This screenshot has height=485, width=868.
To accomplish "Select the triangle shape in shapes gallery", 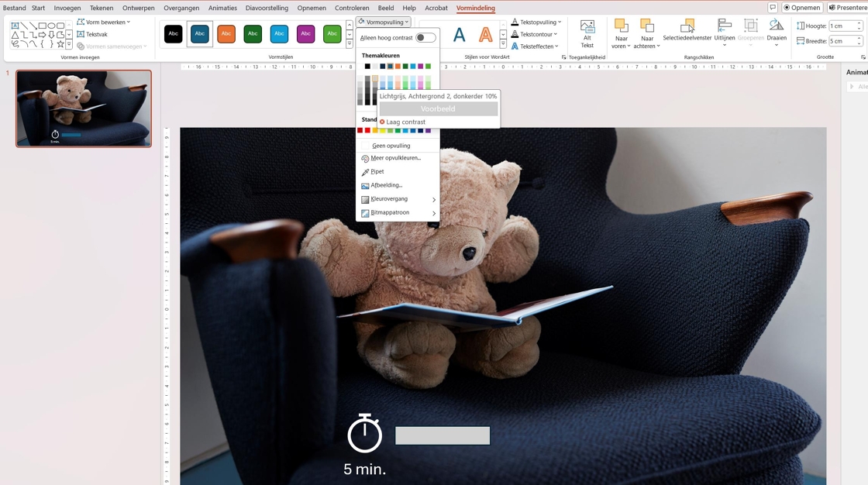I will click(15, 35).
